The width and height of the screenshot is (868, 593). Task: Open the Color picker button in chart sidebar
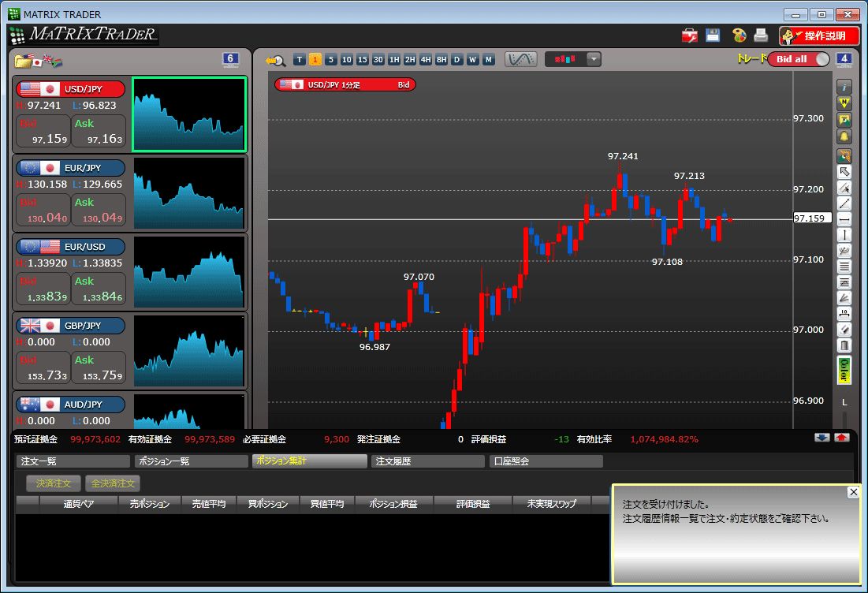[x=844, y=370]
